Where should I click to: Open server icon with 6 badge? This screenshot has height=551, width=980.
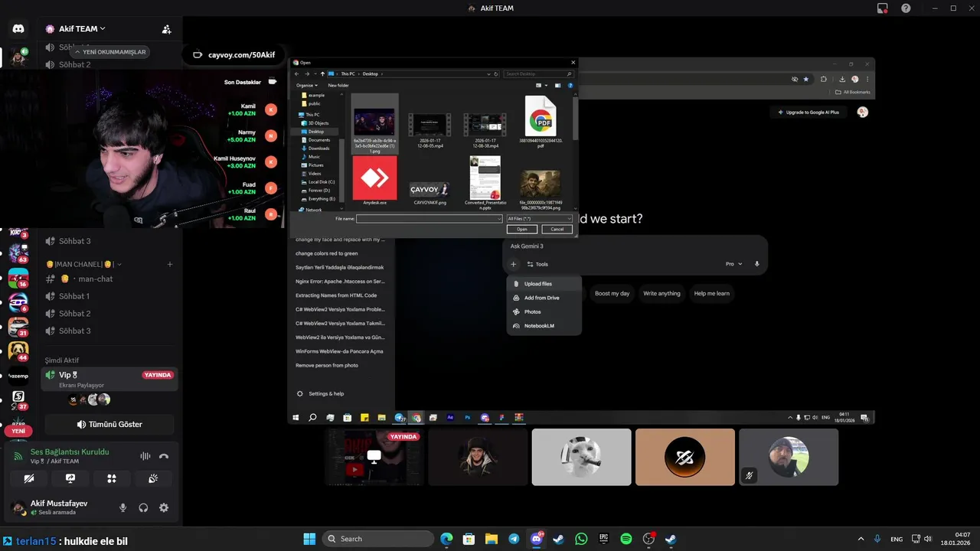coord(18,302)
